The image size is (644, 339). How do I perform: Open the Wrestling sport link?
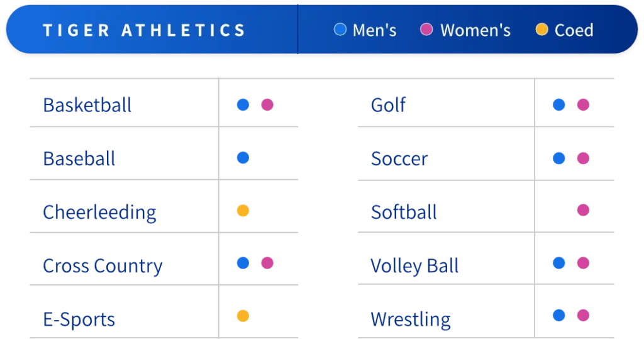pyautogui.click(x=411, y=319)
